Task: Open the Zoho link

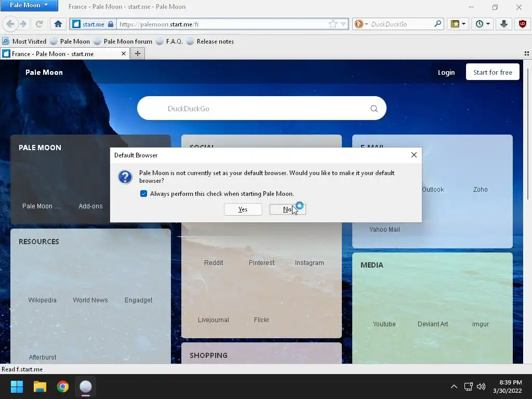Action: click(481, 189)
